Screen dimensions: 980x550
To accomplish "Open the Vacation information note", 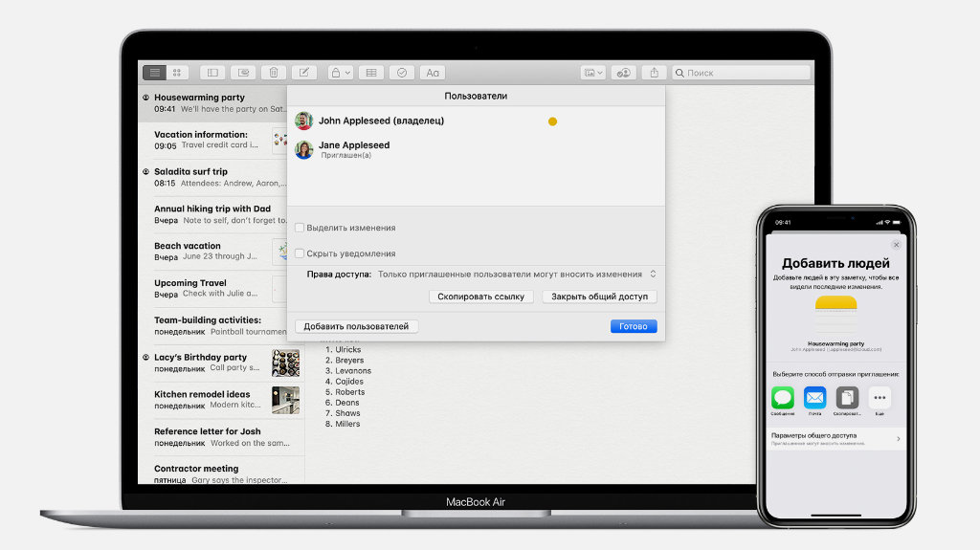I will (213, 140).
